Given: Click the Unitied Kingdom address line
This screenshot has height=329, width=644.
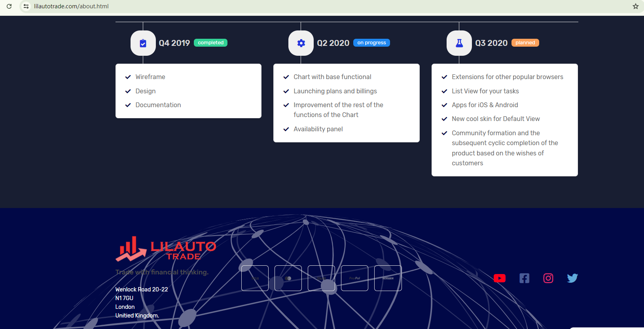Looking at the screenshot, I should (137, 316).
